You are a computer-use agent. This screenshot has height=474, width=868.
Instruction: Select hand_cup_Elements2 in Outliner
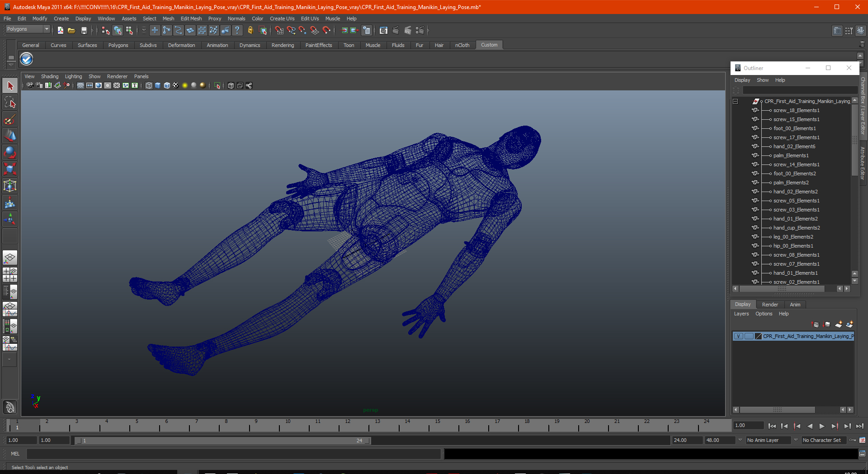coord(796,228)
